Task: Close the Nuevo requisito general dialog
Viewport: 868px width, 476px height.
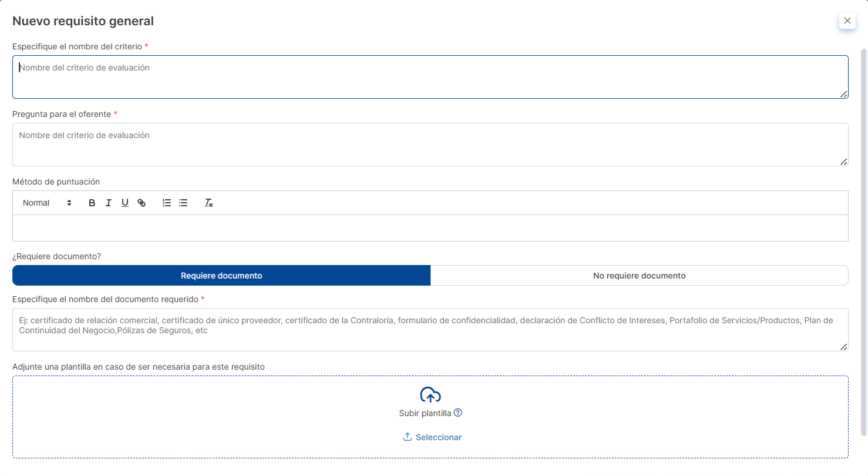Action: click(x=847, y=21)
